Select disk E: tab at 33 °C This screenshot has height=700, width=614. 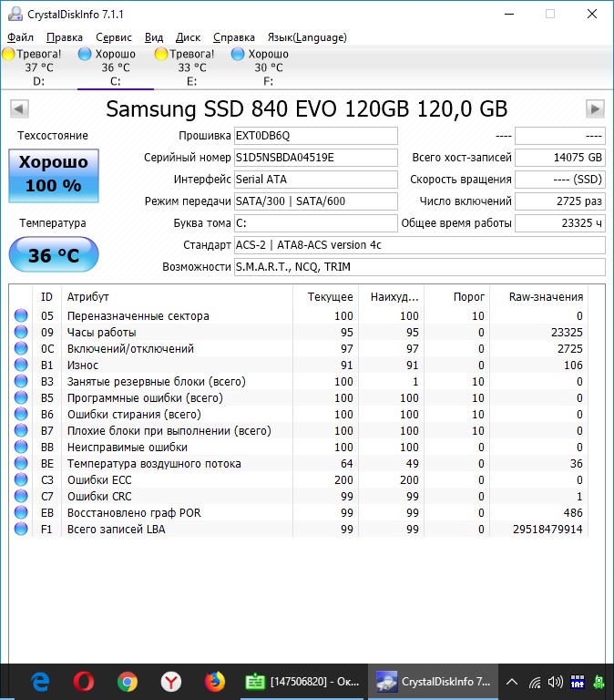(192, 67)
